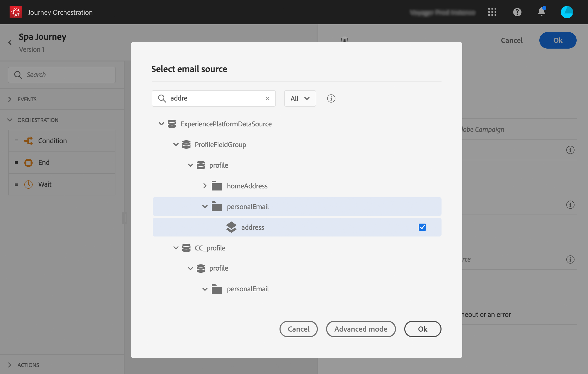This screenshot has width=588, height=374.
Task: Click the Adobe Journey Orchestration logo
Action: point(16,12)
